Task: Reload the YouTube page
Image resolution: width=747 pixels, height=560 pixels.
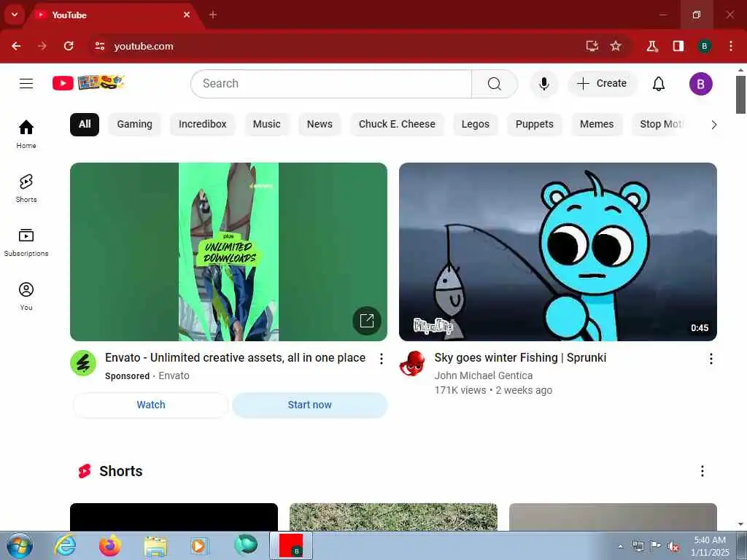Action: (69, 46)
